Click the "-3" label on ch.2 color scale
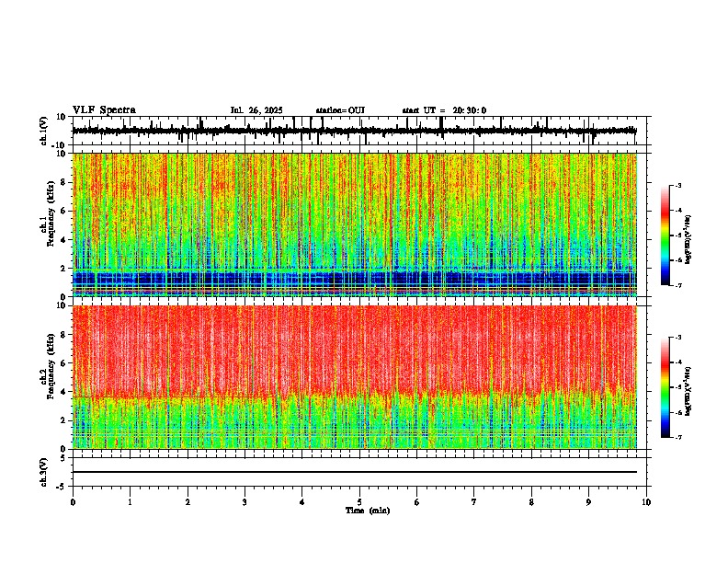Viewport: 728px width, 563px height. click(x=677, y=338)
